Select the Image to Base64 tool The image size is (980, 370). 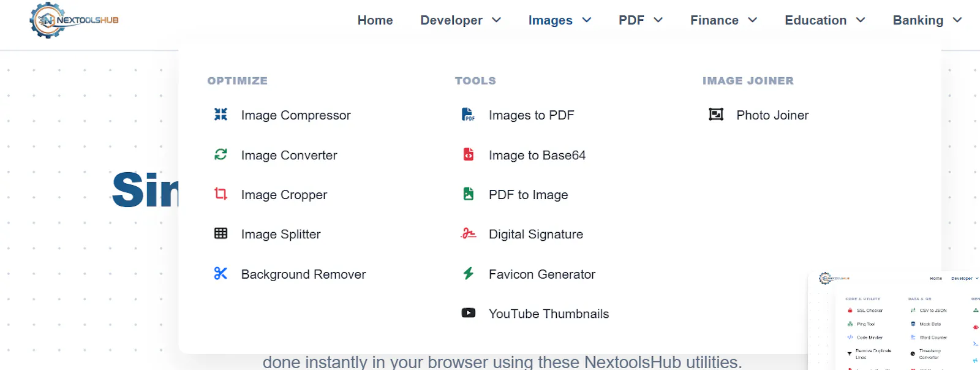coord(537,155)
